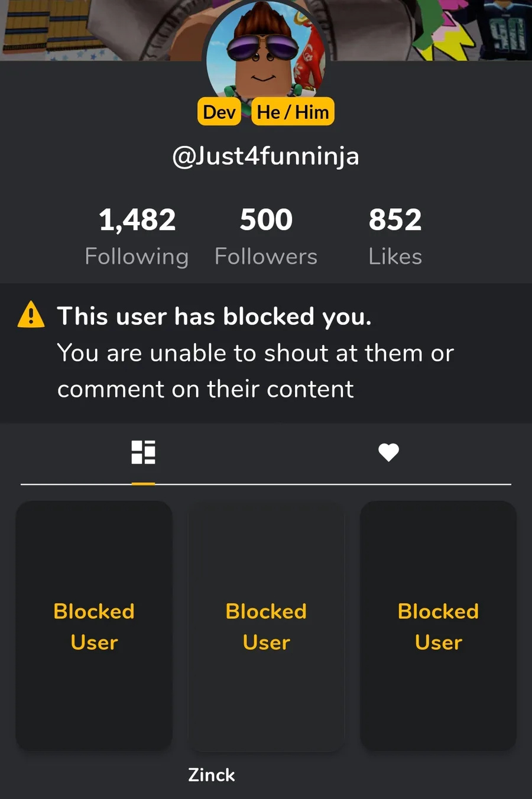Open the 500 followers number
The image size is (532, 799).
[266, 220]
